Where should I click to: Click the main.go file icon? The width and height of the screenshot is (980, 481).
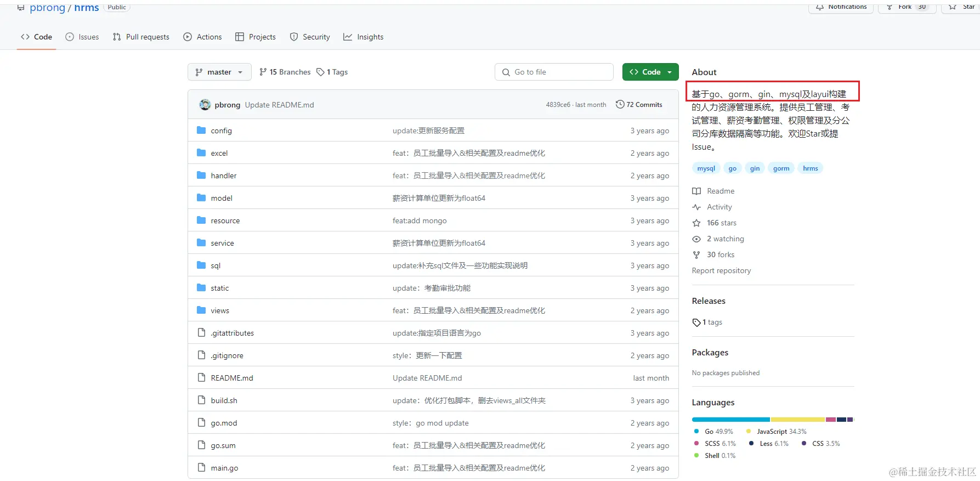[201, 468]
